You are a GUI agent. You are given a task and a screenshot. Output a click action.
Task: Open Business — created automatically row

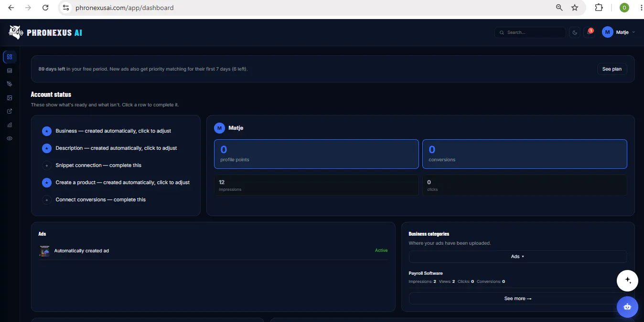[x=116, y=131]
